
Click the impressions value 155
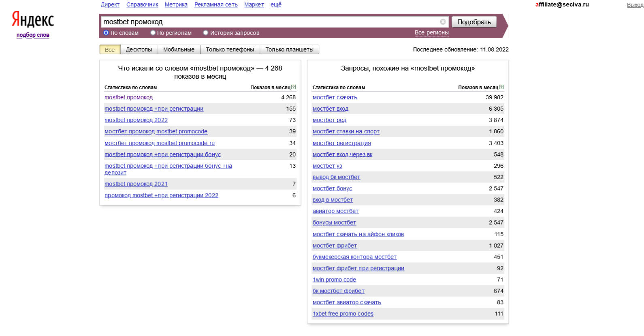(291, 109)
